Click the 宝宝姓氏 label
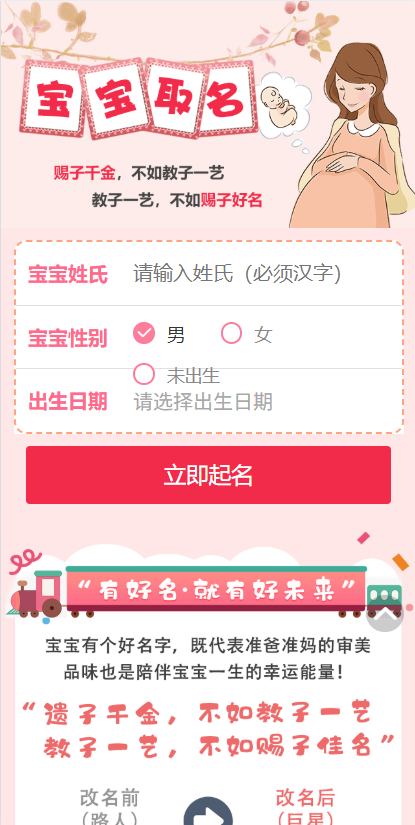Image resolution: width=415 pixels, height=825 pixels. (67, 274)
